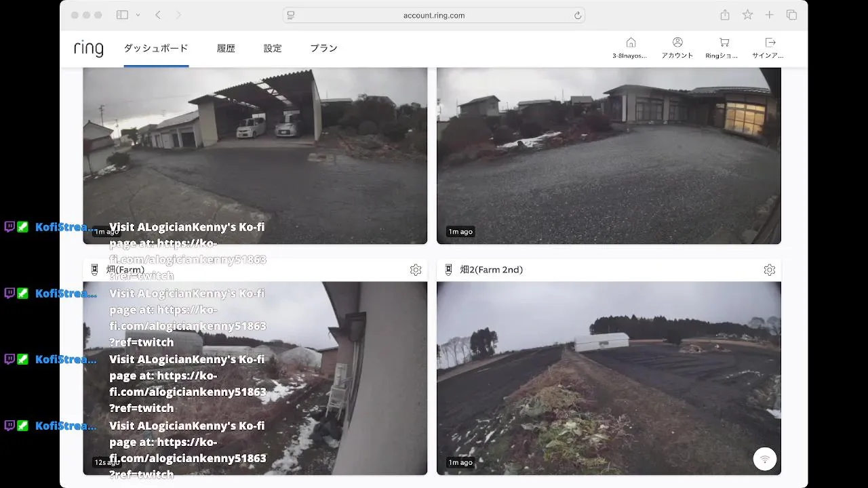The height and width of the screenshot is (488, 868).
Task: Open the 畑2(Farm 2nd) camera snapshot
Action: point(609,378)
